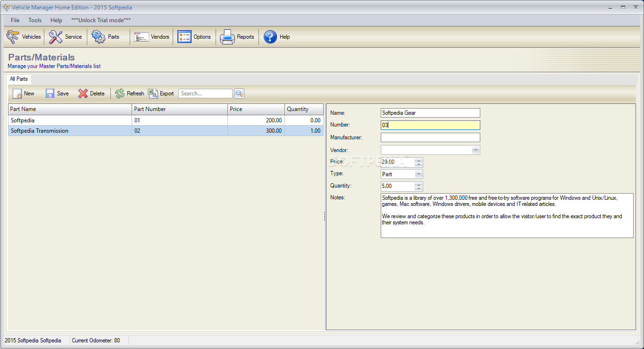Click the application icon in title bar
The height and width of the screenshot is (349, 644).
[6, 8]
